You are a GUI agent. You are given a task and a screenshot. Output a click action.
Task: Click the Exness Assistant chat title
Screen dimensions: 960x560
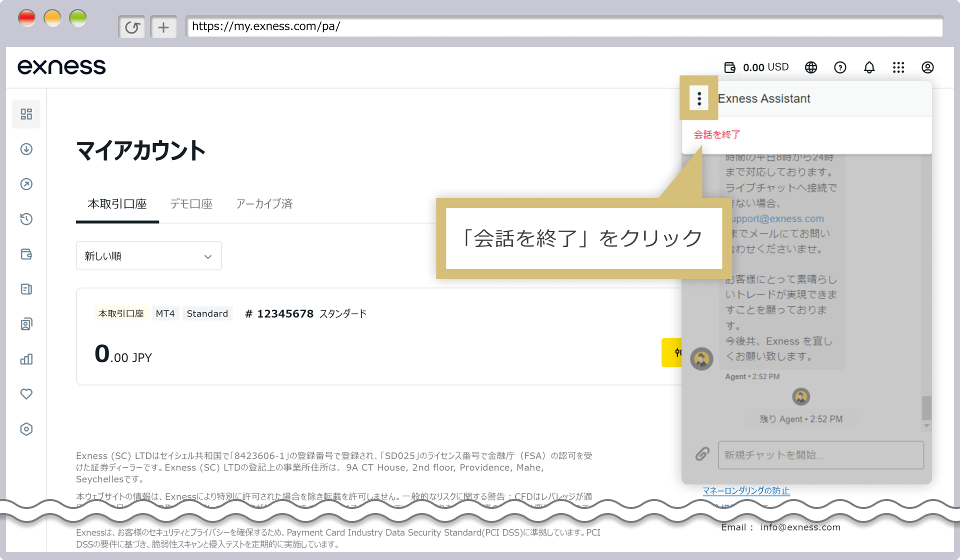click(764, 98)
